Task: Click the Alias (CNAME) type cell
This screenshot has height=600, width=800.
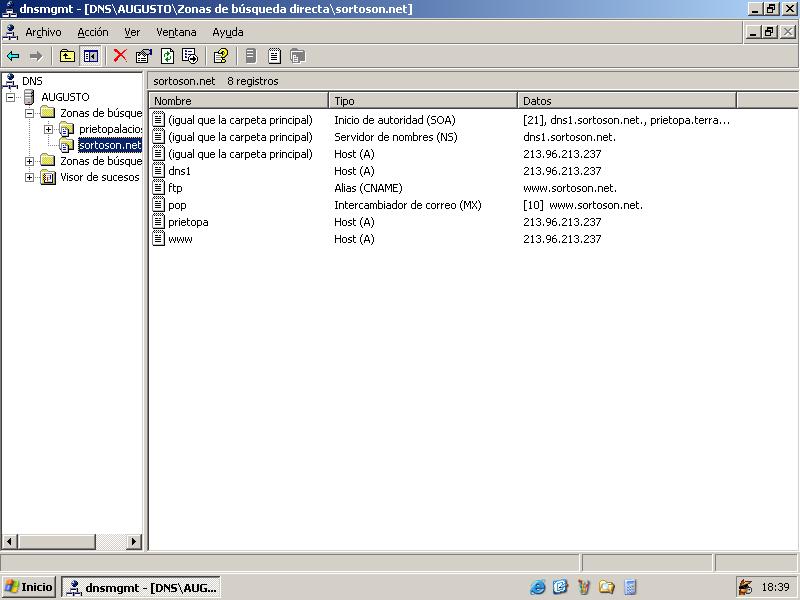Action: (368, 188)
